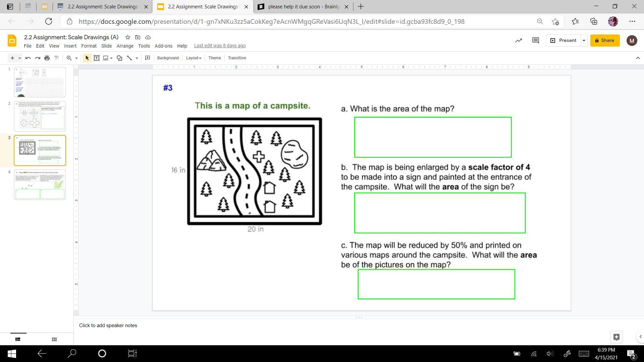Select the shape tool
This screenshot has height=362, width=644.
tap(119, 58)
